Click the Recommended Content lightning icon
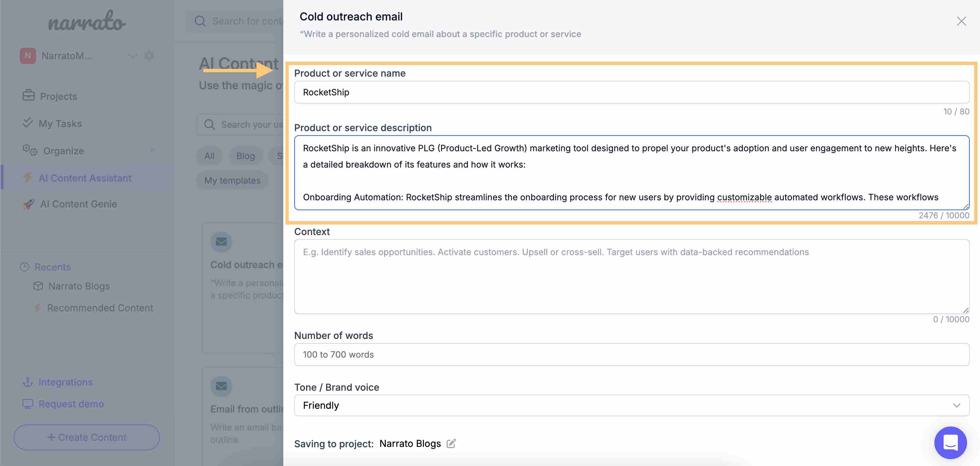 click(37, 308)
